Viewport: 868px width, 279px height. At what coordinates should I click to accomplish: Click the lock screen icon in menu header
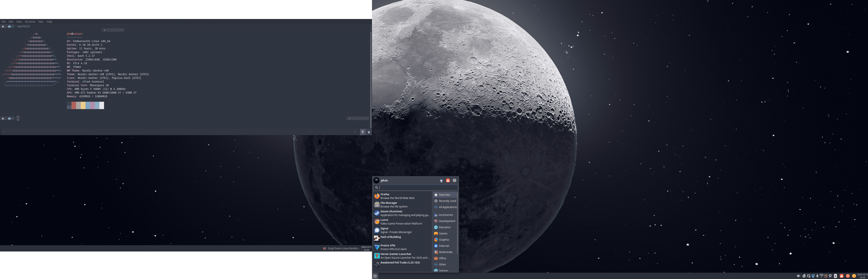[448, 181]
